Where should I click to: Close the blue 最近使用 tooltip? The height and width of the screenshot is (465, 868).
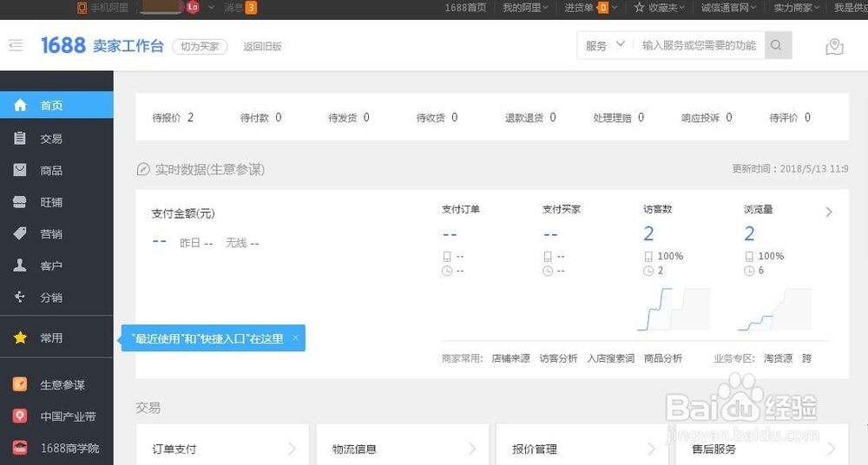[x=296, y=337]
